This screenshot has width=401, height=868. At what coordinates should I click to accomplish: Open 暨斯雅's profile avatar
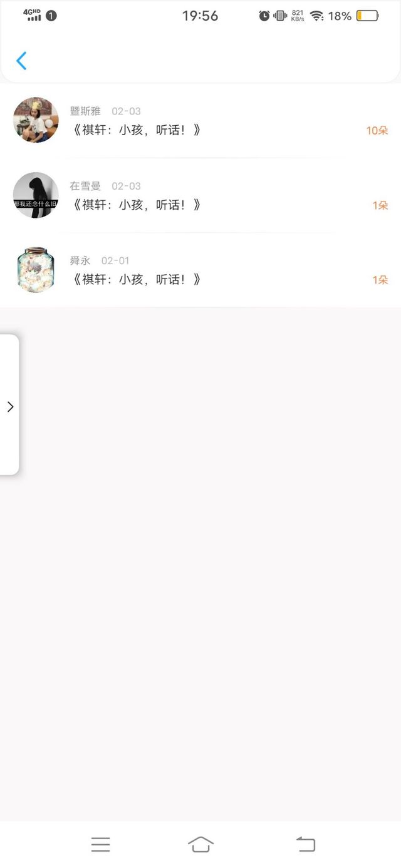tap(36, 120)
